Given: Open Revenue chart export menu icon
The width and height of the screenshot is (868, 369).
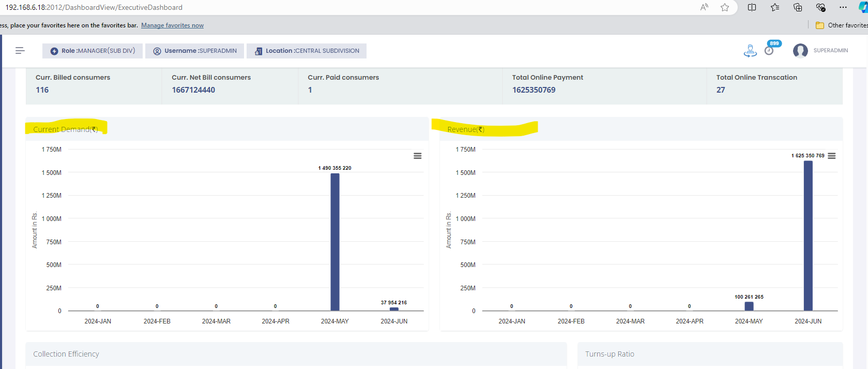Looking at the screenshot, I should (831, 156).
